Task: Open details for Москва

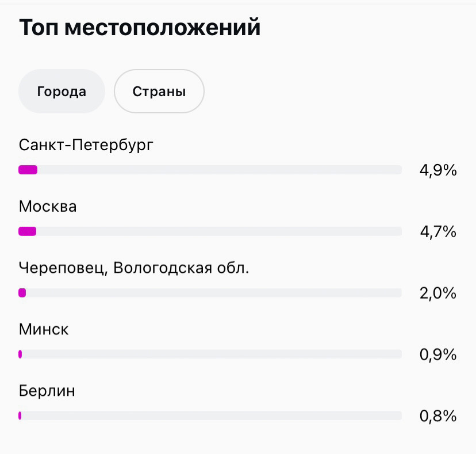Action: point(48,206)
